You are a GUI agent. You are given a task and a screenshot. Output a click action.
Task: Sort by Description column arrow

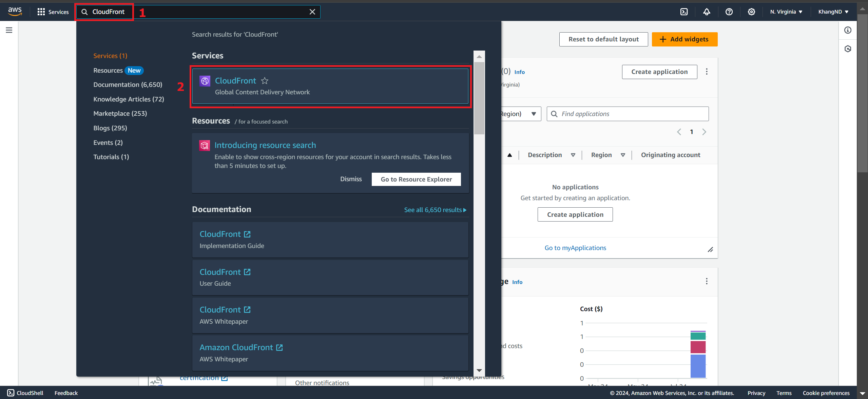pos(573,155)
